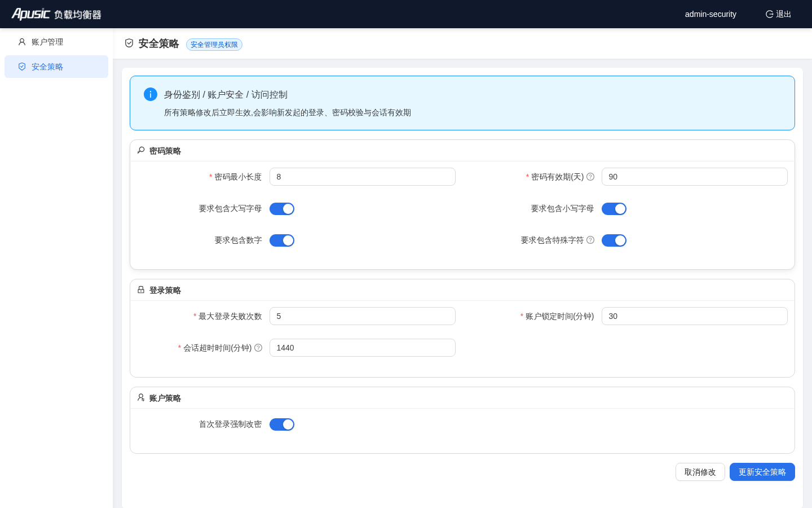Focus the 会话超时时间(分钟) input field
812x508 pixels.
point(363,348)
